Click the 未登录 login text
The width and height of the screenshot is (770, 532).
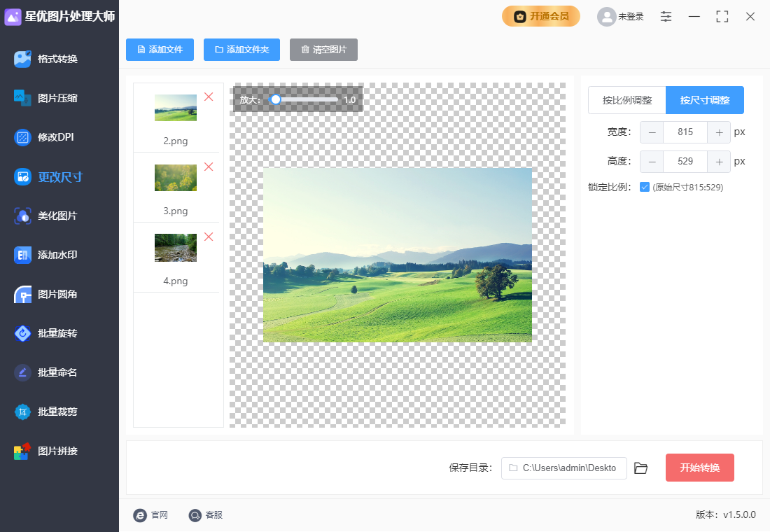(x=631, y=17)
